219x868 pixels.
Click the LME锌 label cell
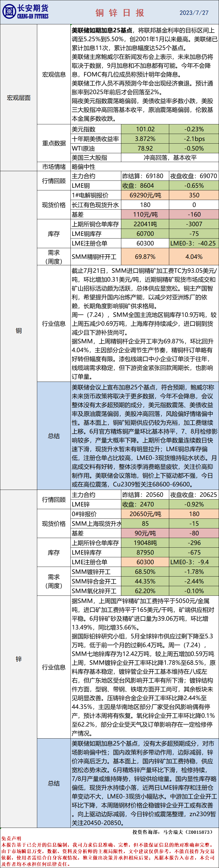point(96,504)
